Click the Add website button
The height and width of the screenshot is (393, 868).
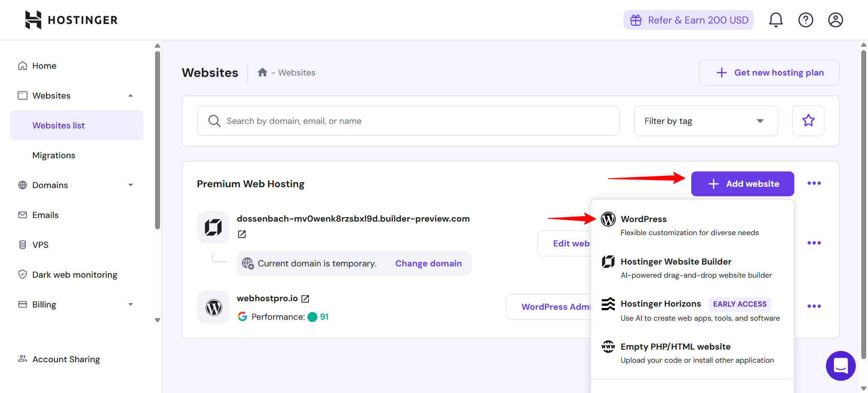coord(742,184)
